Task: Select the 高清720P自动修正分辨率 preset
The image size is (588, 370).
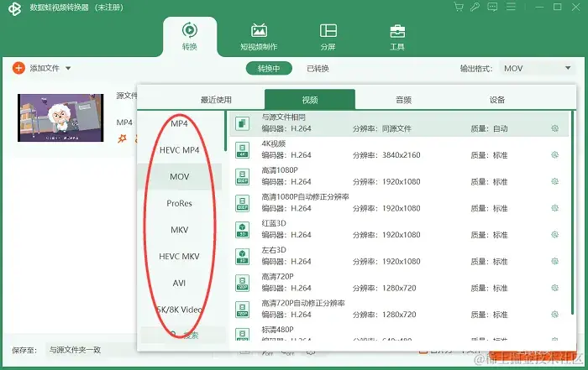Action: 399,310
